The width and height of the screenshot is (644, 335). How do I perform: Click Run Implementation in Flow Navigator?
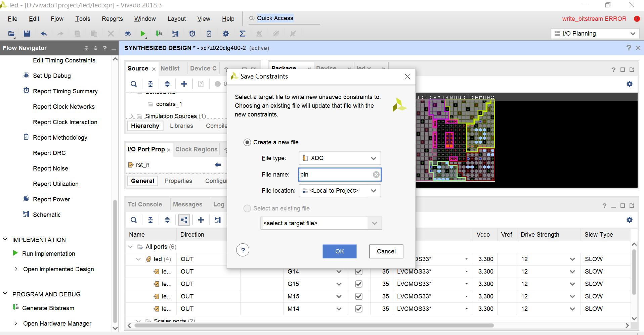pos(49,254)
